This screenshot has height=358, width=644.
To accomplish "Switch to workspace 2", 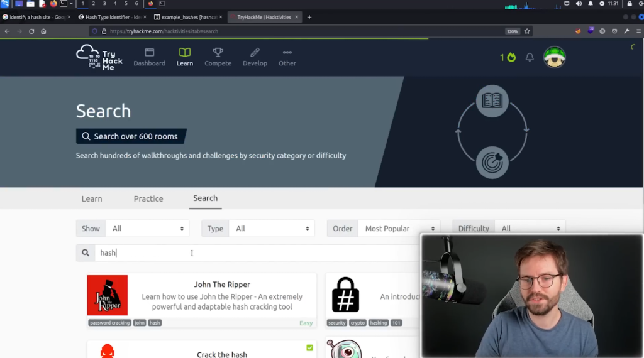I will (94, 3).
